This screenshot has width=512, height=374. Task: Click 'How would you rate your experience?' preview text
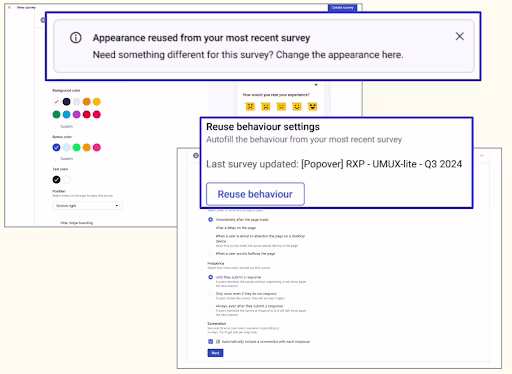[276, 95]
